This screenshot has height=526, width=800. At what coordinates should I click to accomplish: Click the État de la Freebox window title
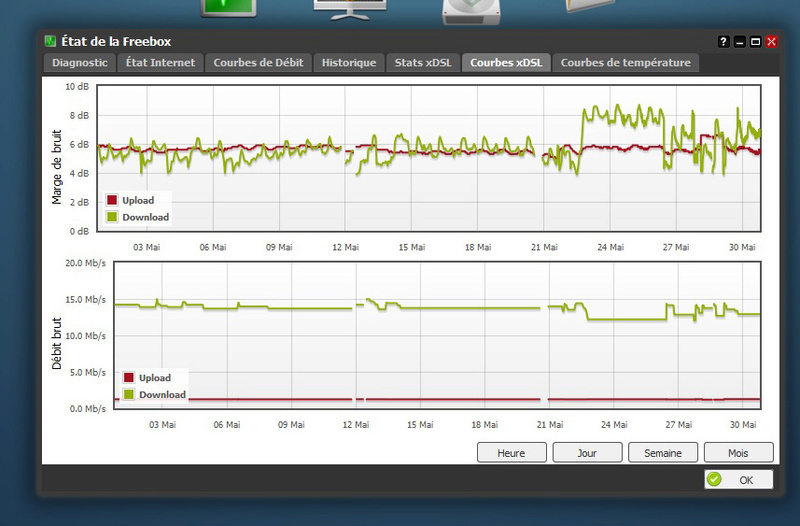coord(116,41)
